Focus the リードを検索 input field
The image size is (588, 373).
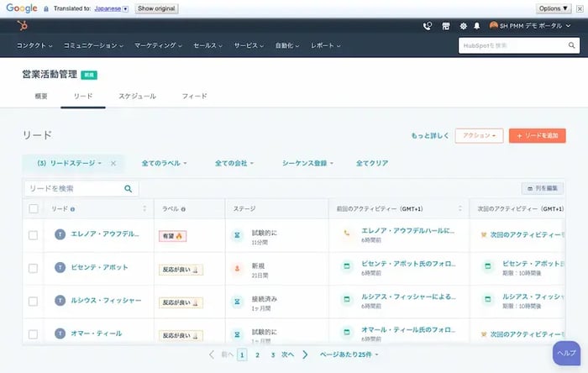(x=81, y=188)
